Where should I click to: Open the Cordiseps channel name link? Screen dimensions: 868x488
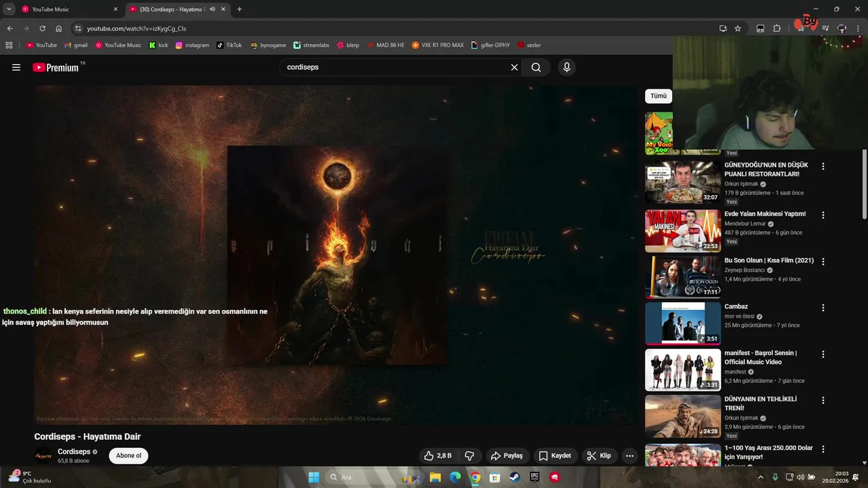pos(74,451)
